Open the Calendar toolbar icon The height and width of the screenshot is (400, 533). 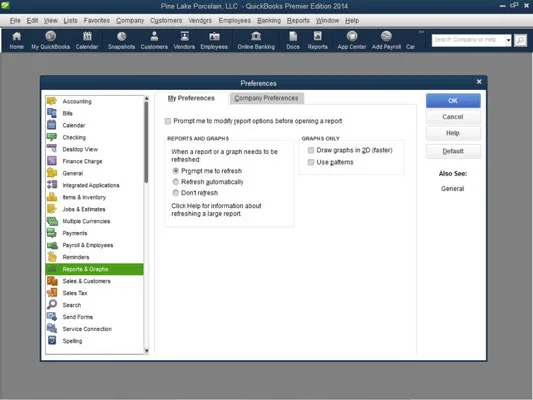click(87, 40)
